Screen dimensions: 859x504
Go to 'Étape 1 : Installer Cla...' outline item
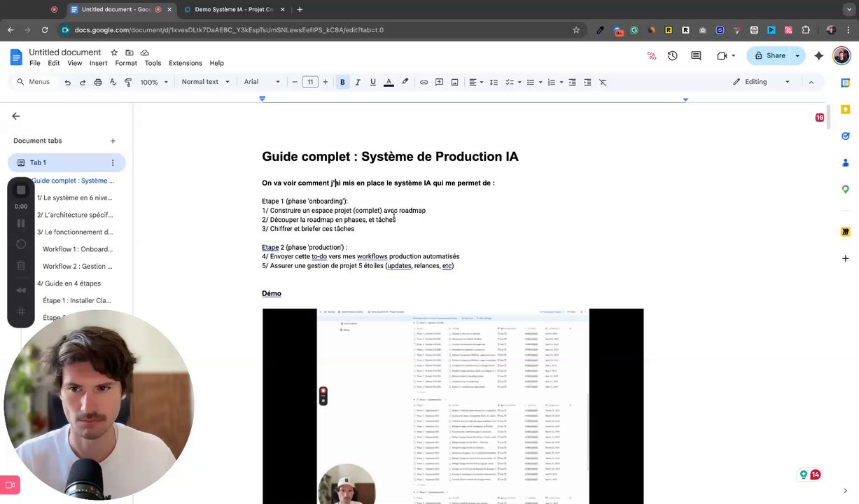point(77,300)
